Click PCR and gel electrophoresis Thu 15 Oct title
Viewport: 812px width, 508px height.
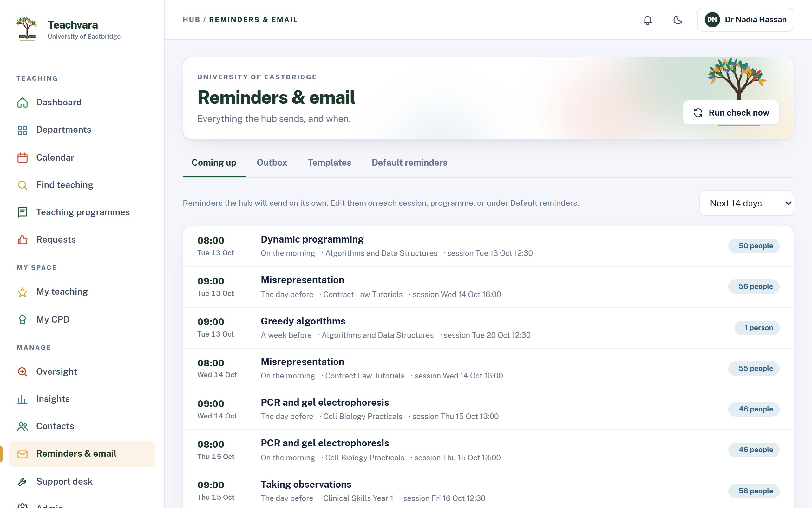pyautogui.click(x=325, y=443)
